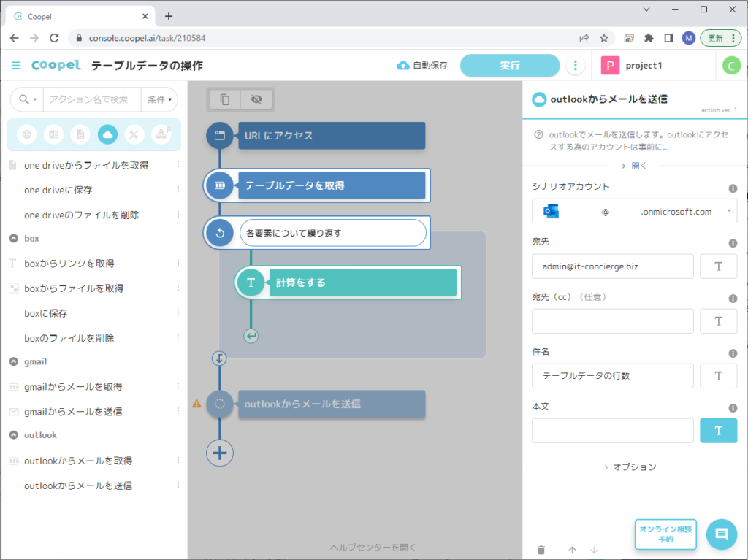
Task: Move action up with the up arrow
Action: [x=572, y=550]
